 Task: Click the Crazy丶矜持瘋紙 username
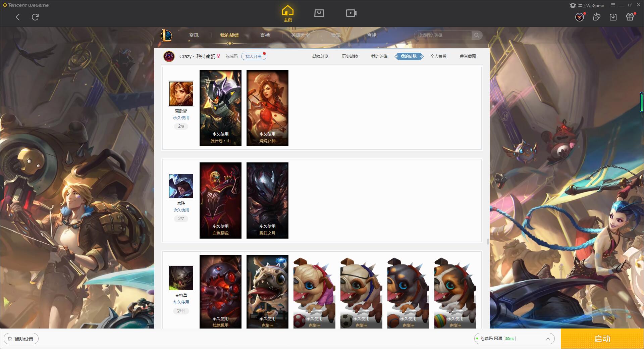tap(197, 56)
